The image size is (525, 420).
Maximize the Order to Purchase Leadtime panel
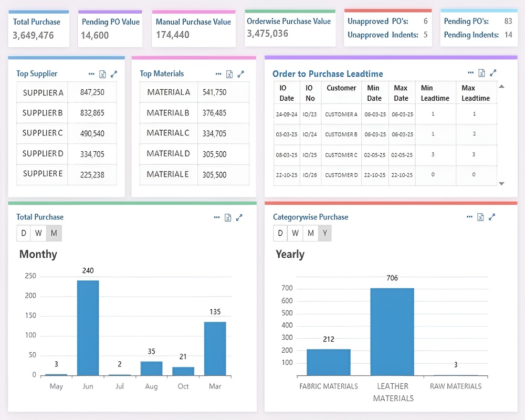(x=493, y=73)
